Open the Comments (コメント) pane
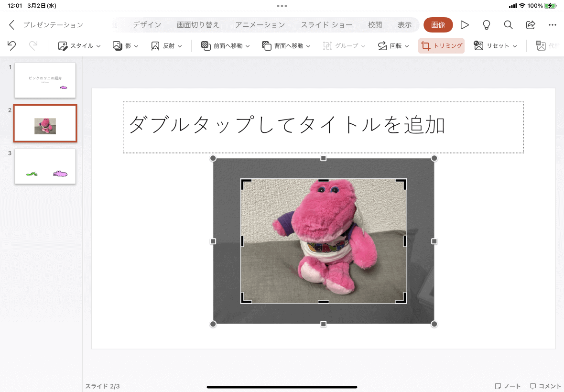The width and height of the screenshot is (564, 392). (x=545, y=386)
